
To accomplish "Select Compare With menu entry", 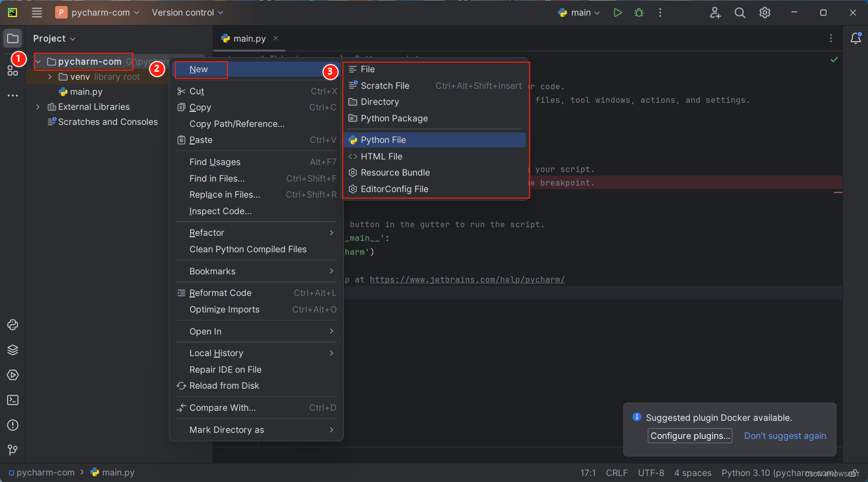I will pyautogui.click(x=256, y=408).
